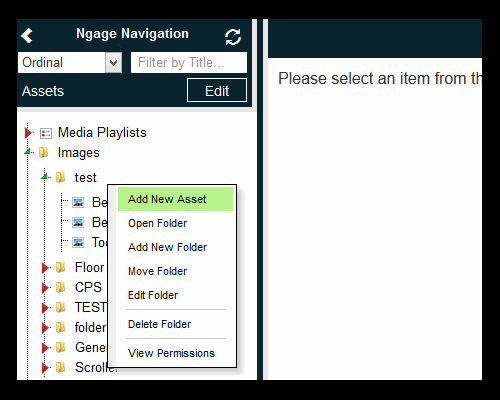Click the Media Playlists list icon
This screenshot has height=400, width=500.
tap(46, 133)
